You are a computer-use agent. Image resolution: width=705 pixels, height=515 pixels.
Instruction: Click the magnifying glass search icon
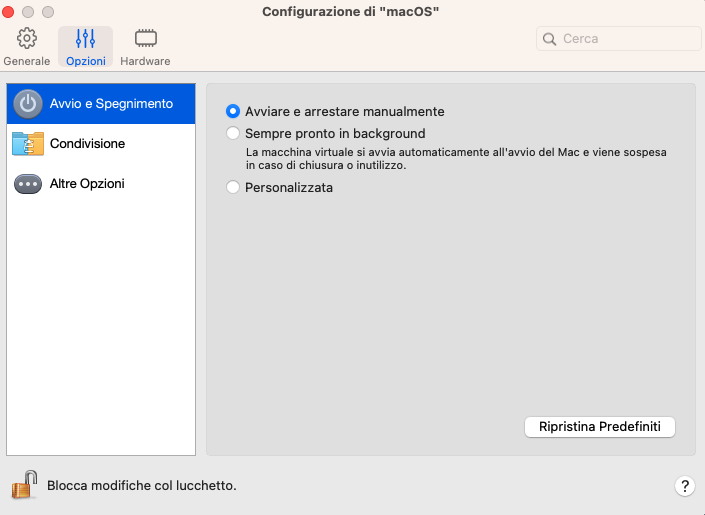click(x=550, y=39)
